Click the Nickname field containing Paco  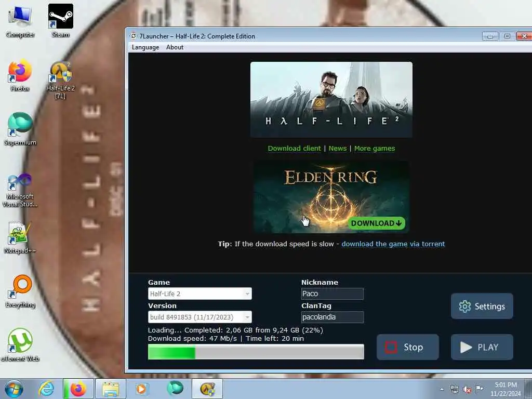coord(332,294)
